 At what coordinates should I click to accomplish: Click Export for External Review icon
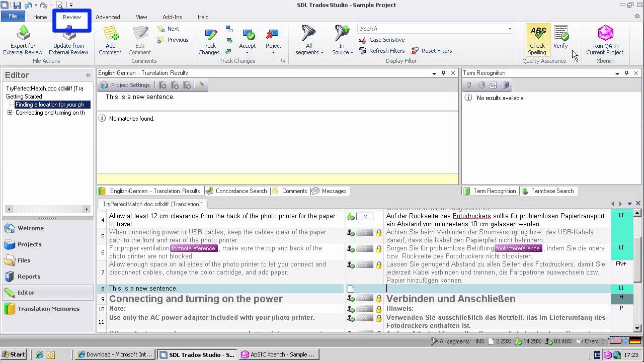(x=23, y=33)
